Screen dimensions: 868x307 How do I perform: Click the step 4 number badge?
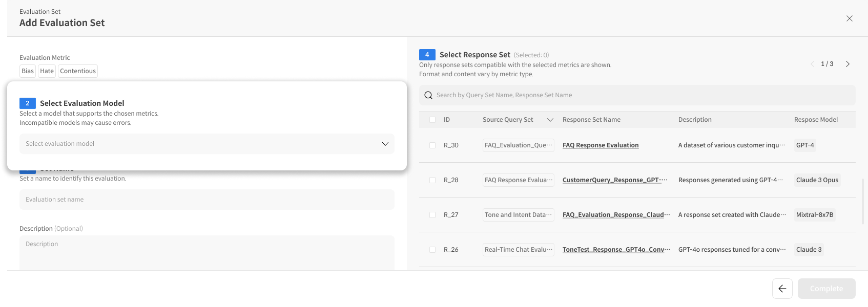(427, 55)
